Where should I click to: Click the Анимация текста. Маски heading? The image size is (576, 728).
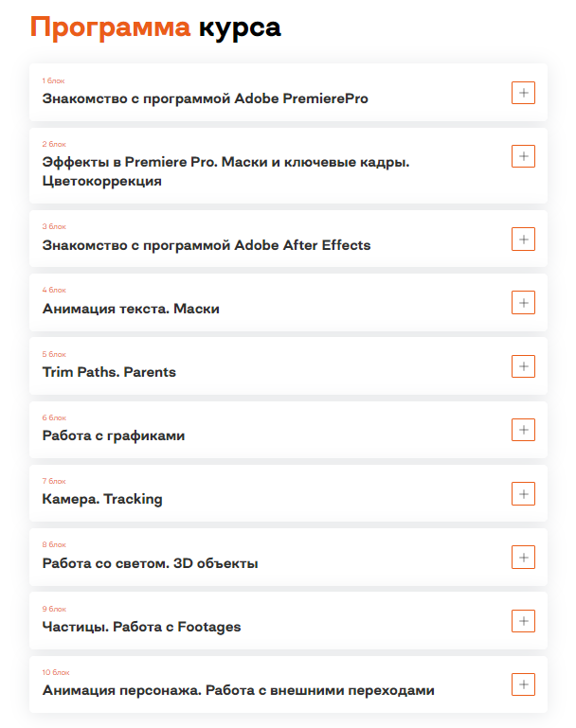point(131,309)
